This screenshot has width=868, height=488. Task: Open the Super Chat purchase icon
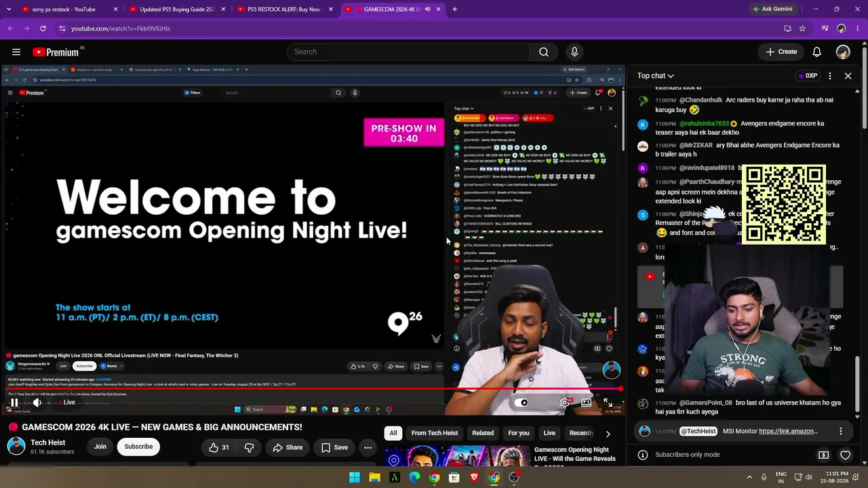pyautogui.click(x=824, y=455)
